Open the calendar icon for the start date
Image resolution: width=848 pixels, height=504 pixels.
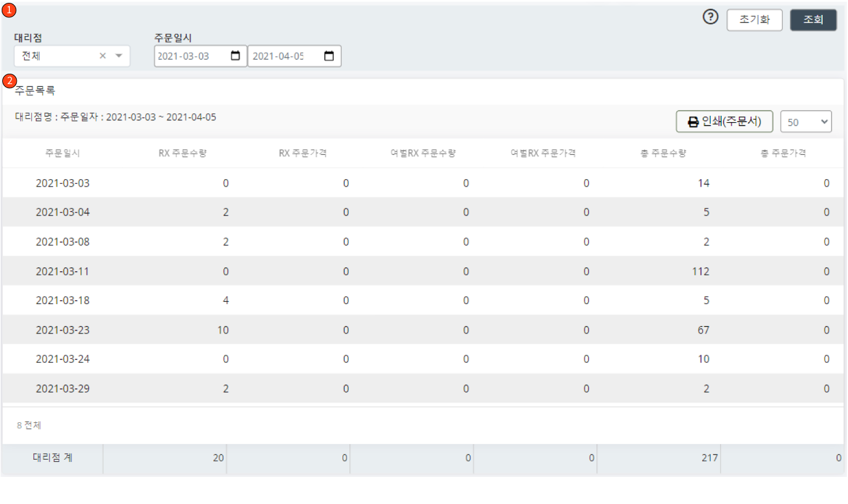click(235, 55)
